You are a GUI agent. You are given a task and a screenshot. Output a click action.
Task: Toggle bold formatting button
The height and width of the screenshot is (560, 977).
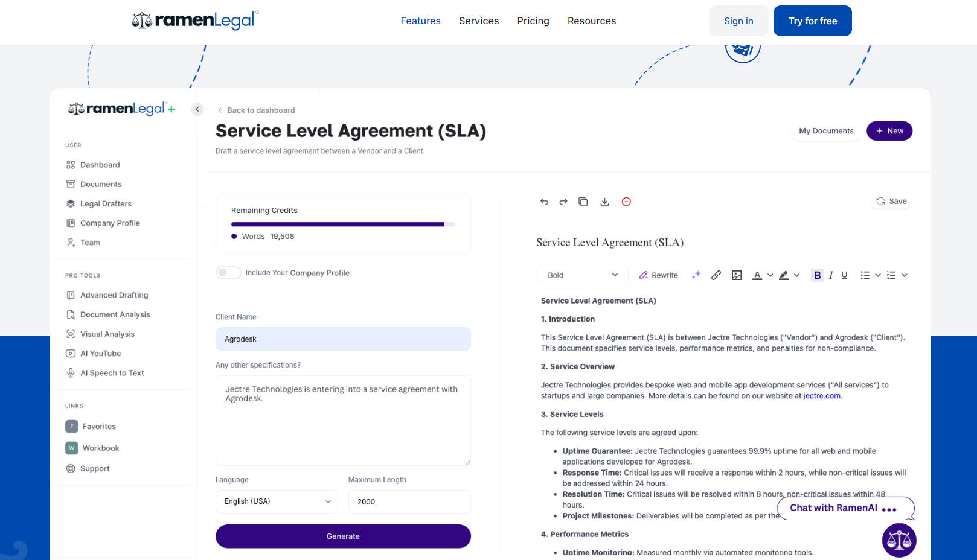pos(817,275)
